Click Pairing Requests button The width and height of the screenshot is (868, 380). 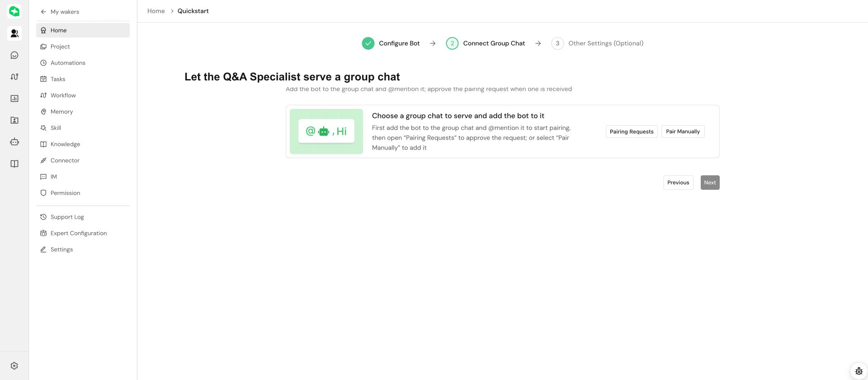(632, 131)
